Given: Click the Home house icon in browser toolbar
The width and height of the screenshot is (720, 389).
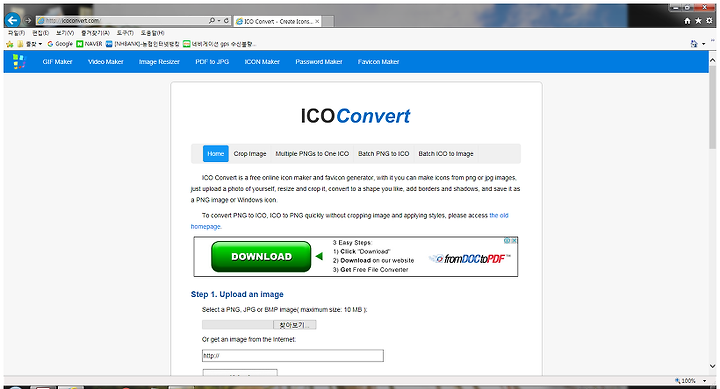Looking at the screenshot, I should pos(687,21).
